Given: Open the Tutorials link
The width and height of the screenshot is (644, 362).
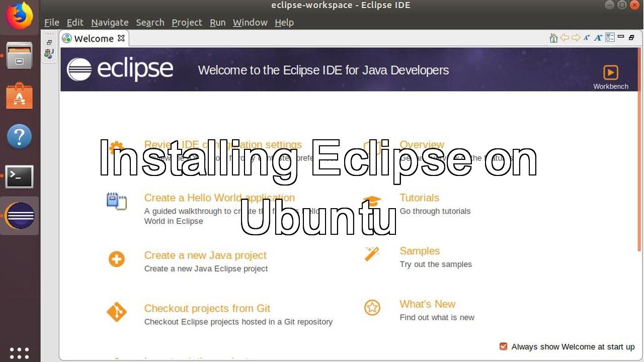Looking at the screenshot, I should coord(419,198).
